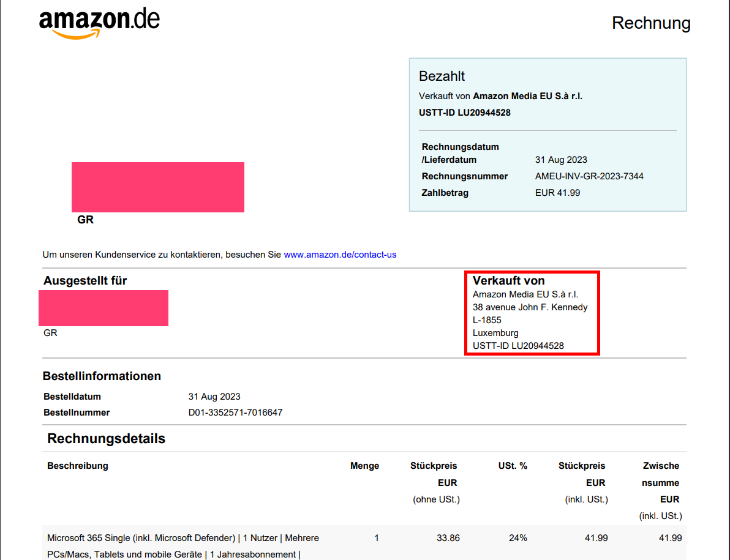Select 31 Aug 2023 next to Rechnungsdatum

[561, 160]
